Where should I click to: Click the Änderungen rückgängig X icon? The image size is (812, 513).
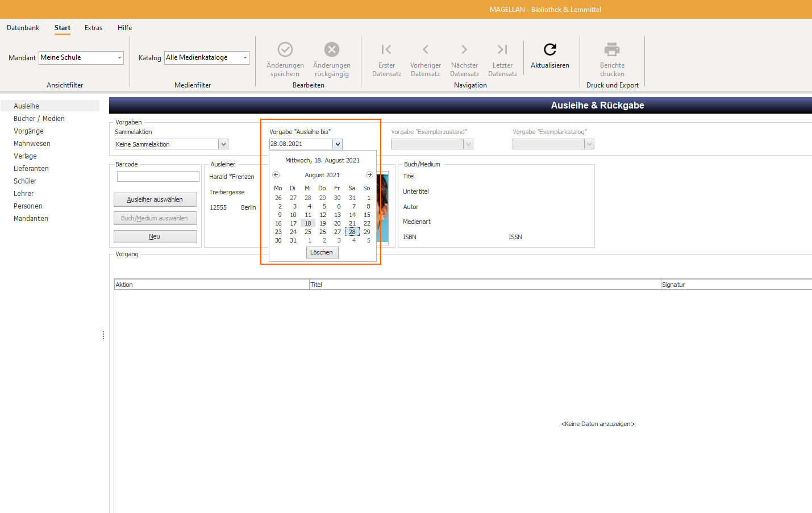(332, 49)
